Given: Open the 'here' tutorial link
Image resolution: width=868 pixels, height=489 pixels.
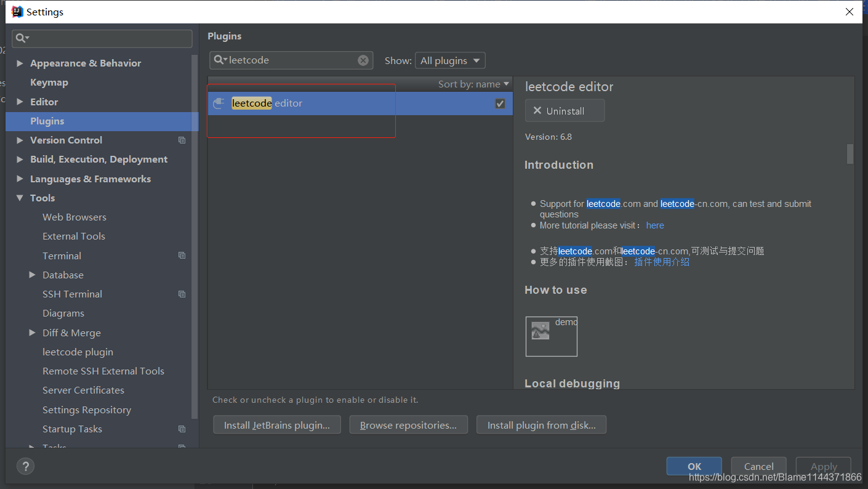Looking at the screenshot, I should [655, 225].
